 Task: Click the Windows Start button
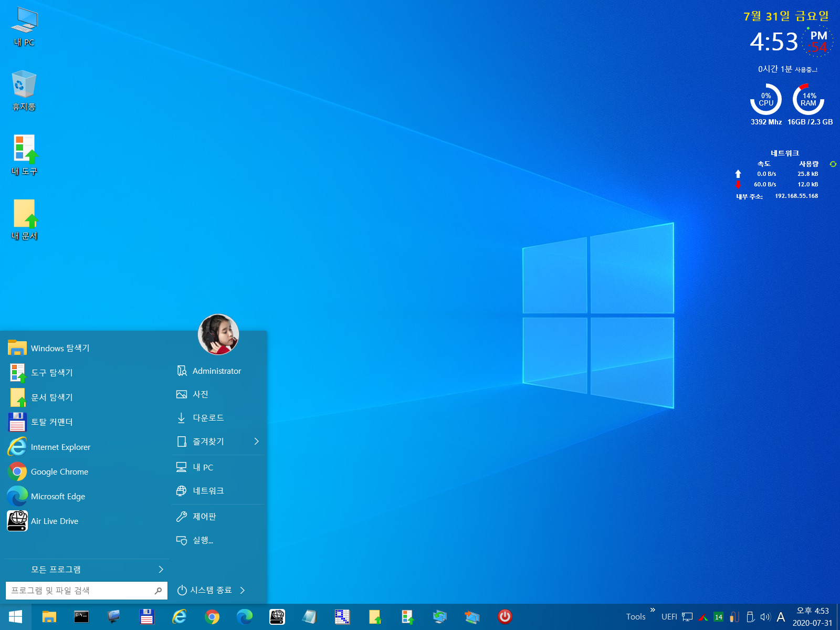point(16,617)
